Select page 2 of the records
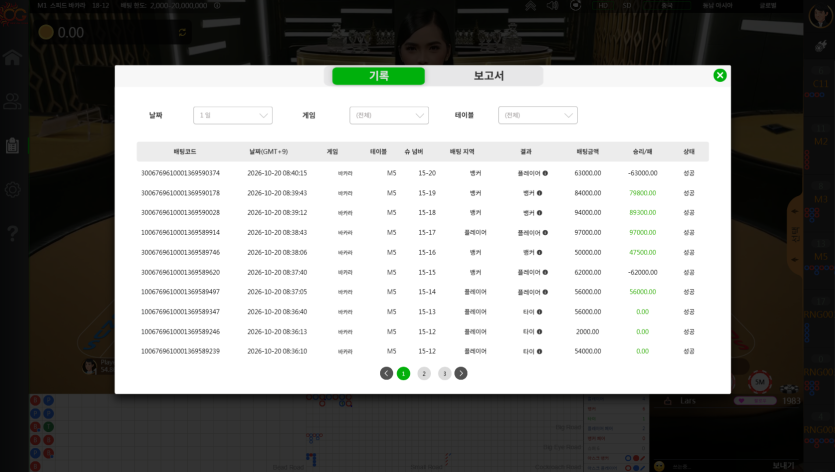Viewport: 835px width, 472px height. pos(424,373)
